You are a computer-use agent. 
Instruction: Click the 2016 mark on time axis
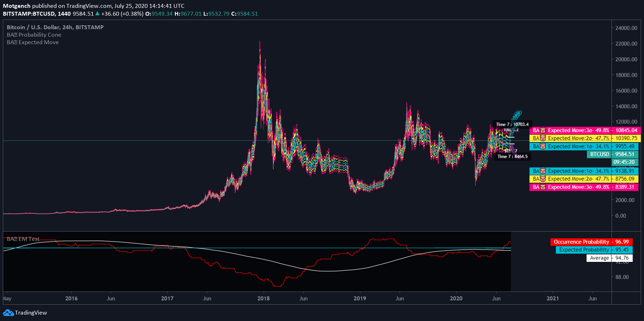click(x=71, y=299)
